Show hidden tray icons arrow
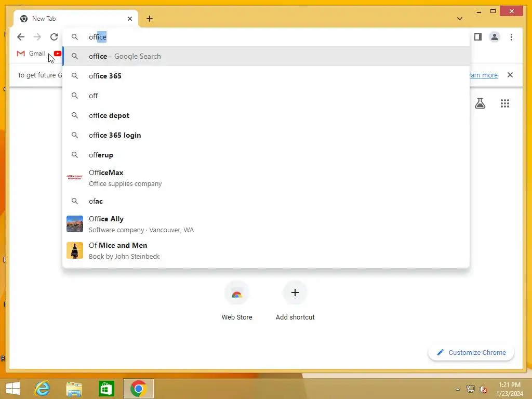 click(x=458, y=389)
